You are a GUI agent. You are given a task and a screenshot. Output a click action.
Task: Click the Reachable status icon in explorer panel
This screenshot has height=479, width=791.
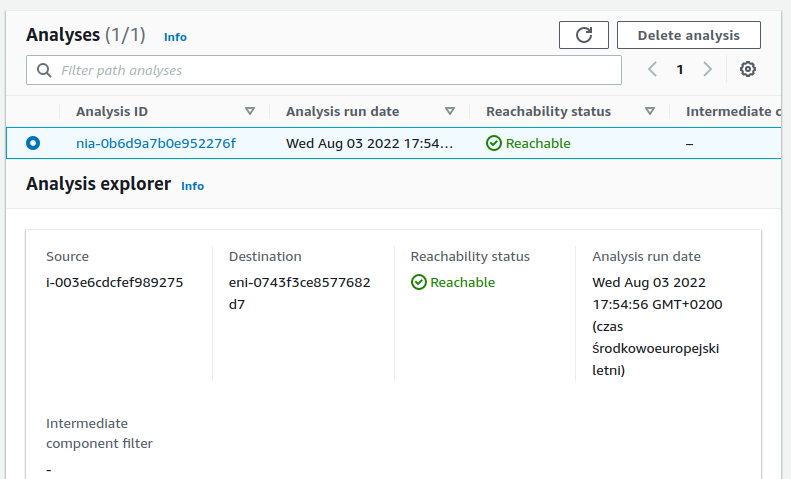tap(419, 282)
